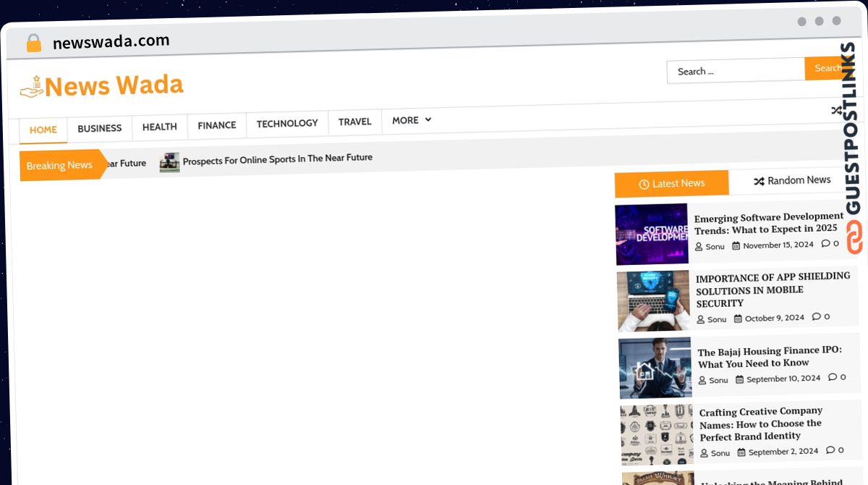Click the shuffle icon beside the navigation menu
868x485 pixels.
pos(837,111)
